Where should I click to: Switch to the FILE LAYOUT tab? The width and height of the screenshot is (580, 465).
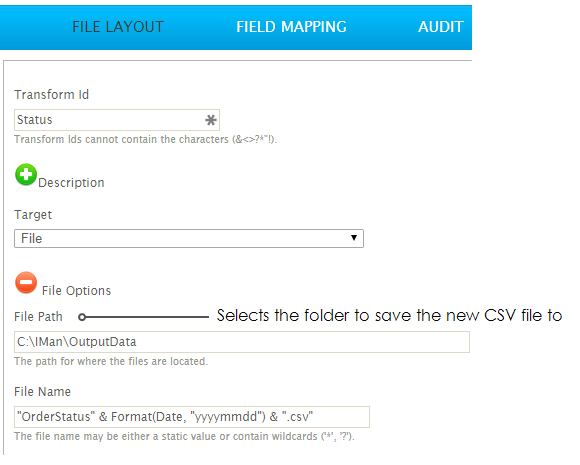(x=118, y=27)
